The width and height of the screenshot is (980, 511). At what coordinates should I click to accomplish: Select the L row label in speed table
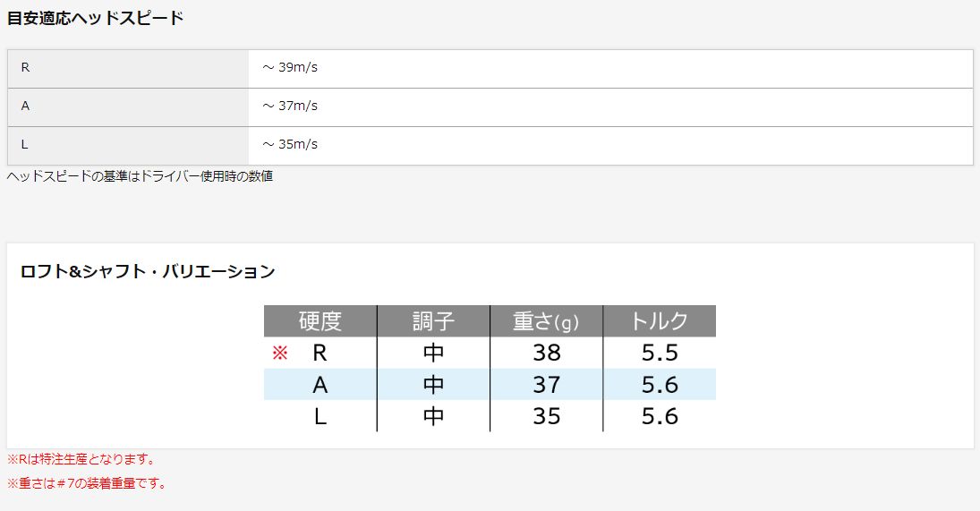pos(25,144)
